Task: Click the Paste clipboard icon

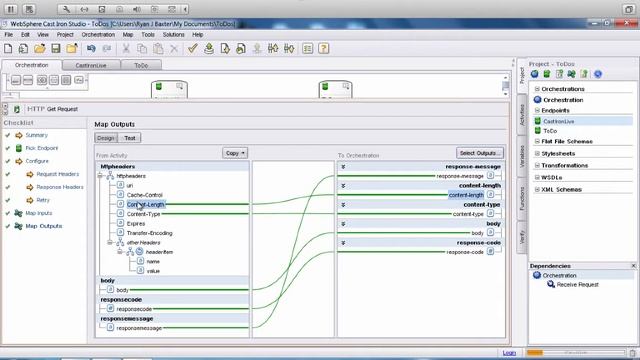Action: click(158, 49)
